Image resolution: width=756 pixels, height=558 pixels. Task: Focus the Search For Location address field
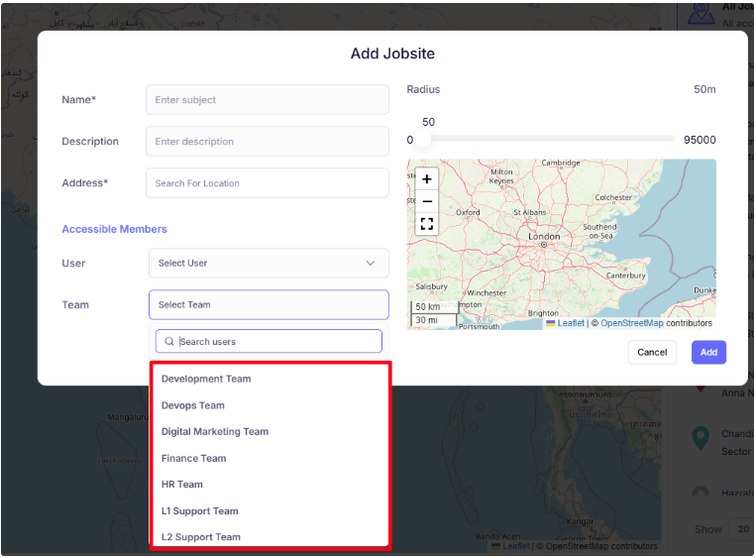point(268,183)
